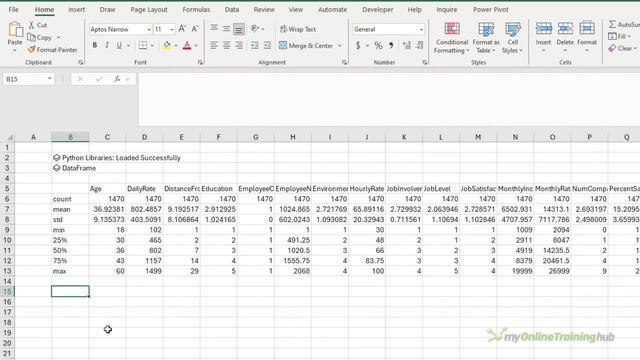
Task: Open the Fill dropdown
Action: point(620,37)
